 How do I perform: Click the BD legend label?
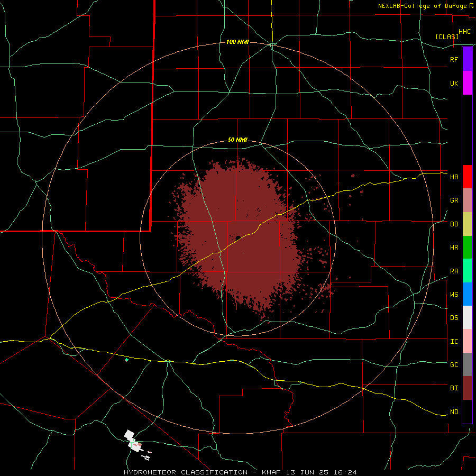(454, 224)
